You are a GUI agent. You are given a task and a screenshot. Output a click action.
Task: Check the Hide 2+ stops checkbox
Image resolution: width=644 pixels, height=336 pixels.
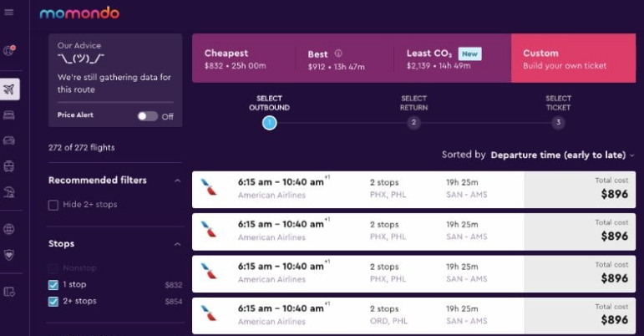coord(53,205)
